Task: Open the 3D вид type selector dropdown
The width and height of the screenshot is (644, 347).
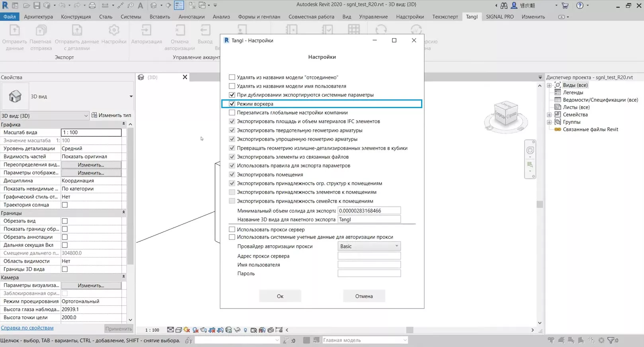Action: tap(131, 97)
